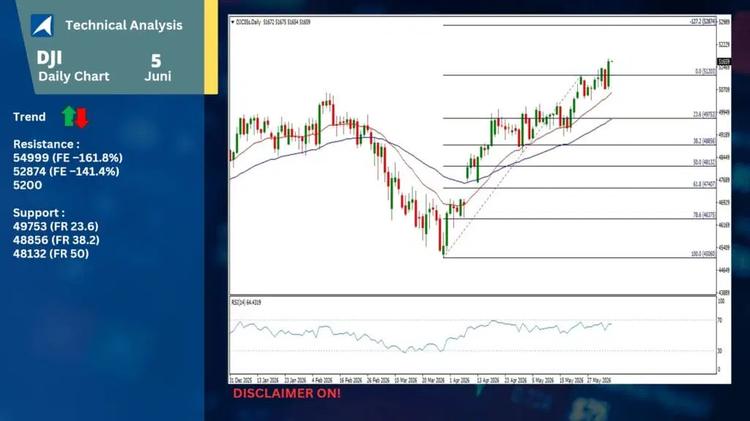Click the DISCLAIMER ON! text
This screenshot has height=421, width=750.
coord(287,393)
